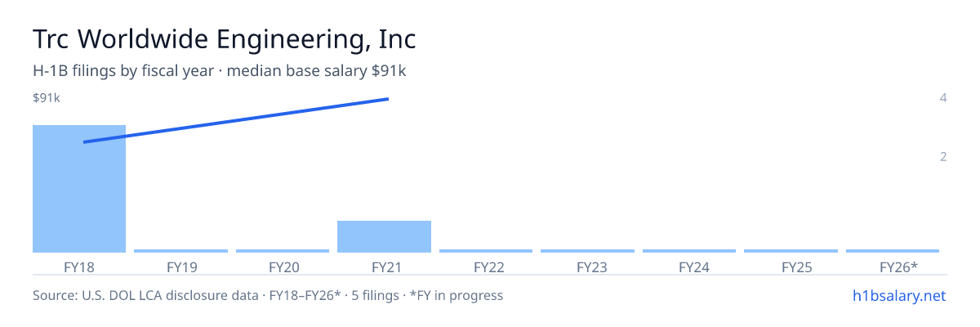The width and height of the screenshot is (980, 327).
Task: Click the small FY24 filings bar
Action: [x=689, y=251]
